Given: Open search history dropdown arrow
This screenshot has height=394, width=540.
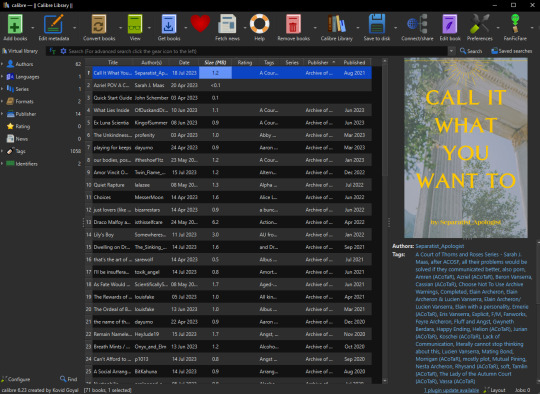Looking at the screenshot, I should tap(451, 51).
